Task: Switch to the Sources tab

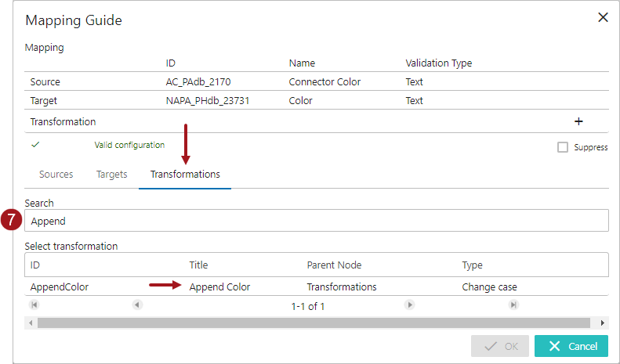Action: click(x=56, y=175)
